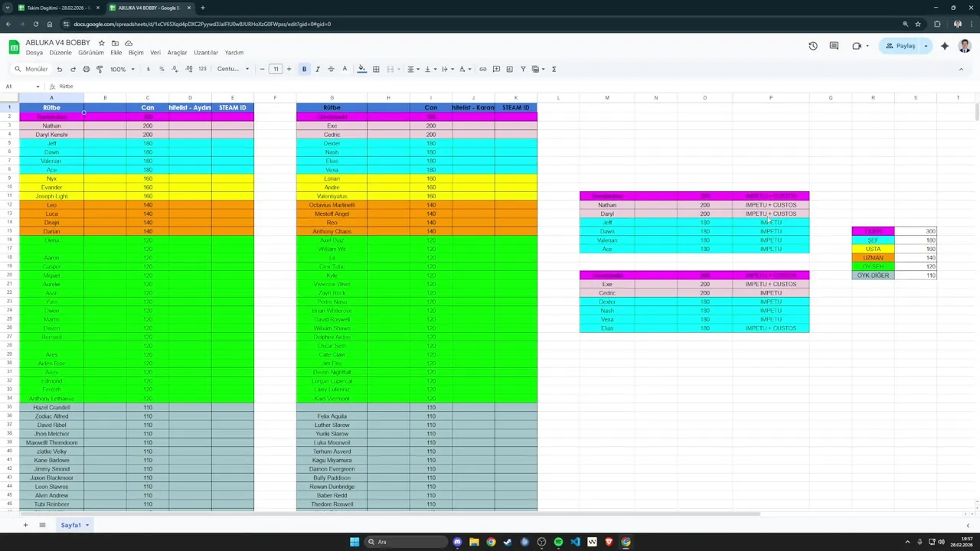980x551 pixels.
Task: Add a new sheet plus button
Action: coord(25,525)
